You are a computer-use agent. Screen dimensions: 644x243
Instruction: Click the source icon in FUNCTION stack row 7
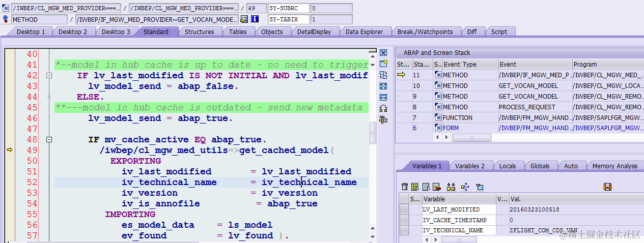pyautogui.click(x=438, y=117)
